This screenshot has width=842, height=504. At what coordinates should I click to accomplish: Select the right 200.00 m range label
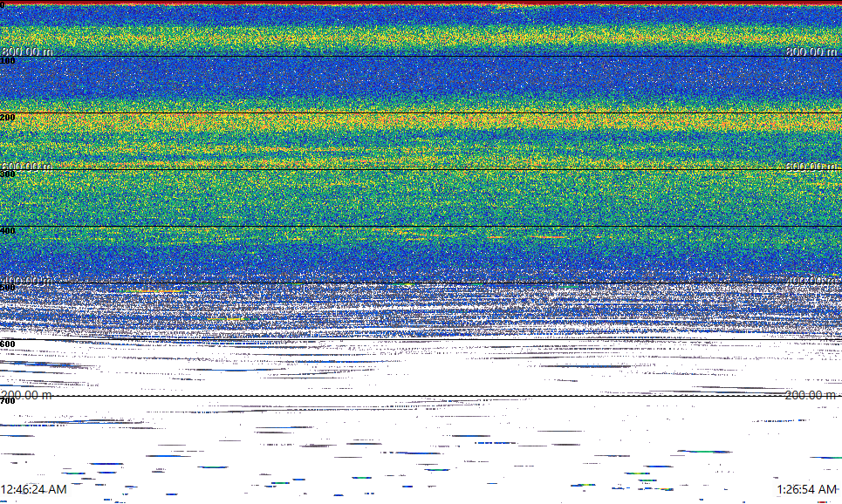coord(811,395)
